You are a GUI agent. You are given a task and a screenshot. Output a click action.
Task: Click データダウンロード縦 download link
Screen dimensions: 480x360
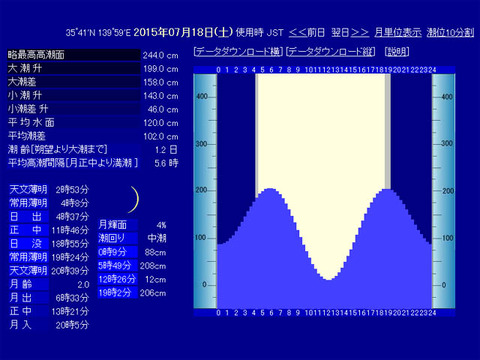tap(331, 51)
